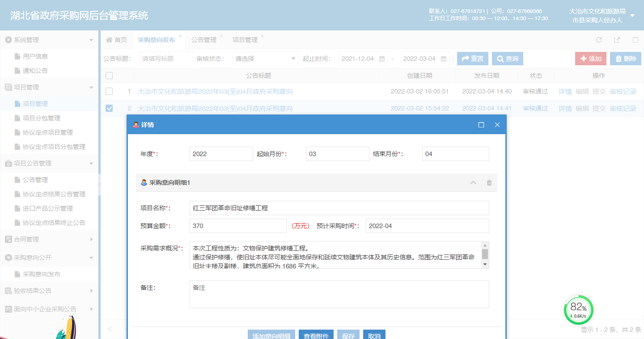Collapse the 采购意向明细1 section with the chevron
The height and width of the screenshot is (339, 644).
(x=473, y=182)
